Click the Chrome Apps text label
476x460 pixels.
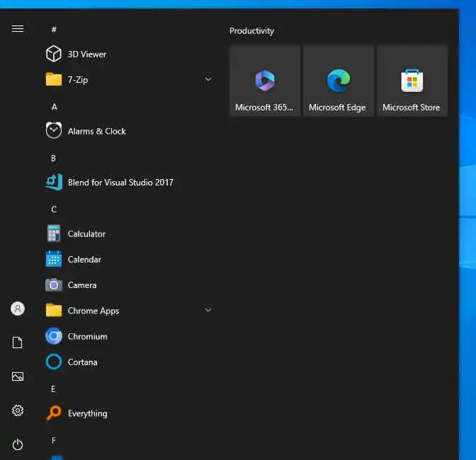(x=93, y=311)
